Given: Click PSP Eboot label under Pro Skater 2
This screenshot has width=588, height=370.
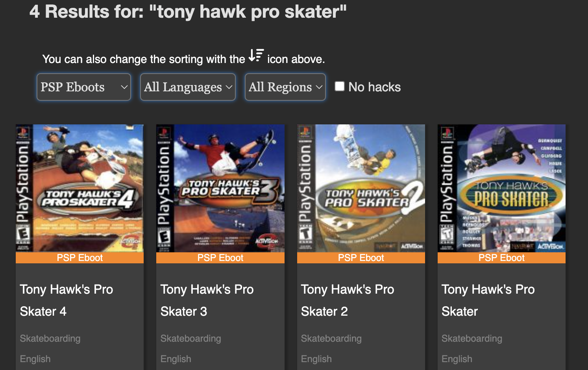Looking at the screenshot, I should click(x=361, y=258).
